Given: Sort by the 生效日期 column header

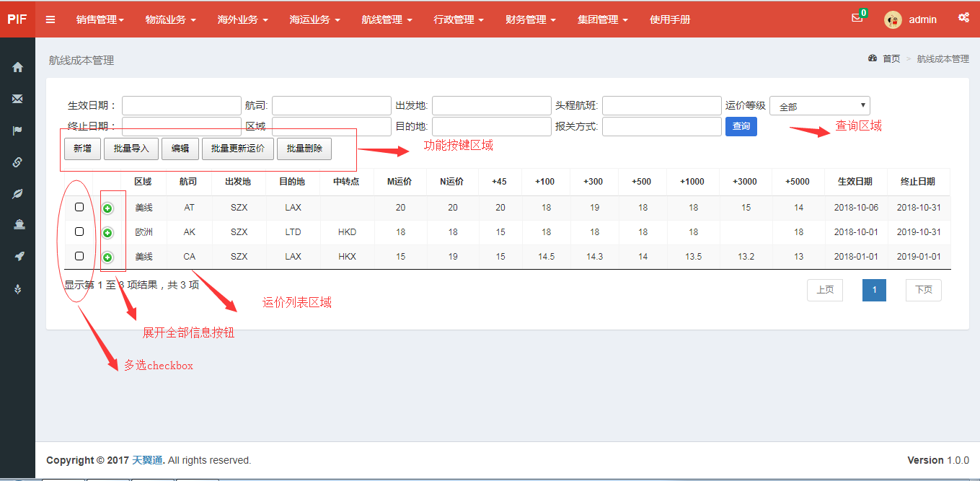Looking at the screenshot, I should click(x=855, y=182).
